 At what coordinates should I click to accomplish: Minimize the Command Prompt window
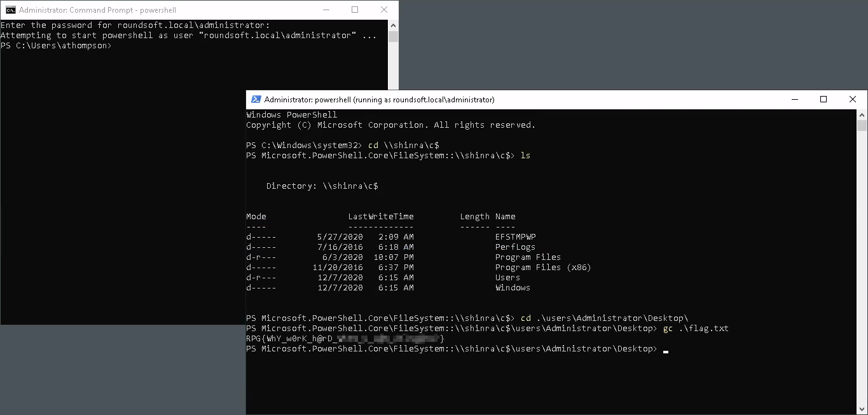326,10
